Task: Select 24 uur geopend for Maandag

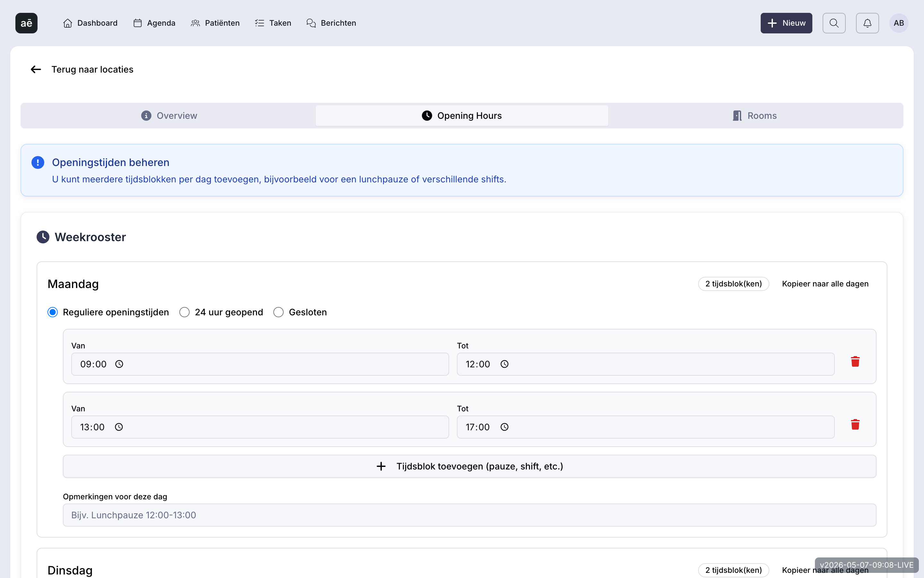Action: coord(184,312)
